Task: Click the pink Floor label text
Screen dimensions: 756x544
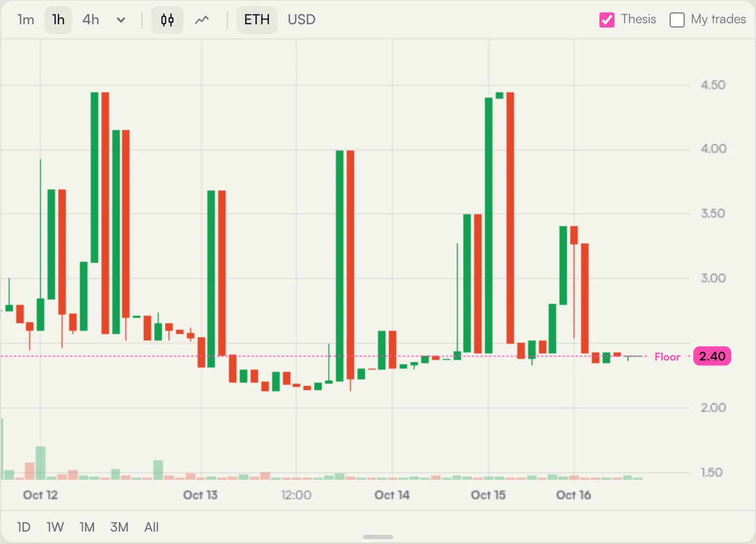Action: 667,357
